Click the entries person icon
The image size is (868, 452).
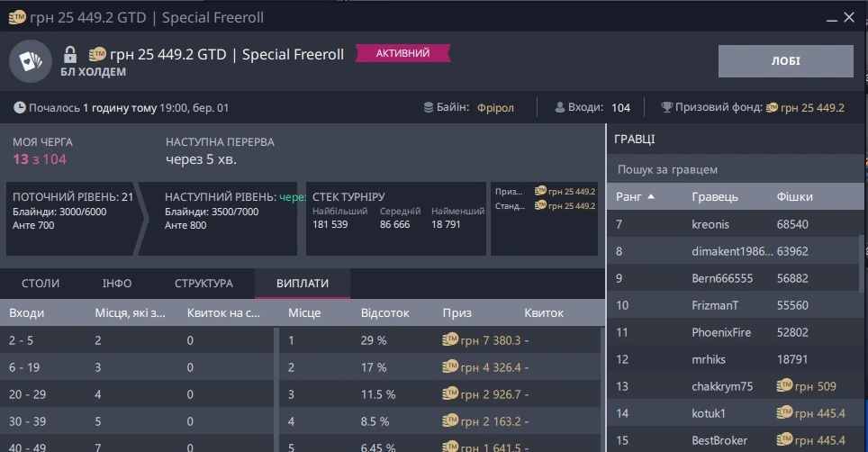560,108
